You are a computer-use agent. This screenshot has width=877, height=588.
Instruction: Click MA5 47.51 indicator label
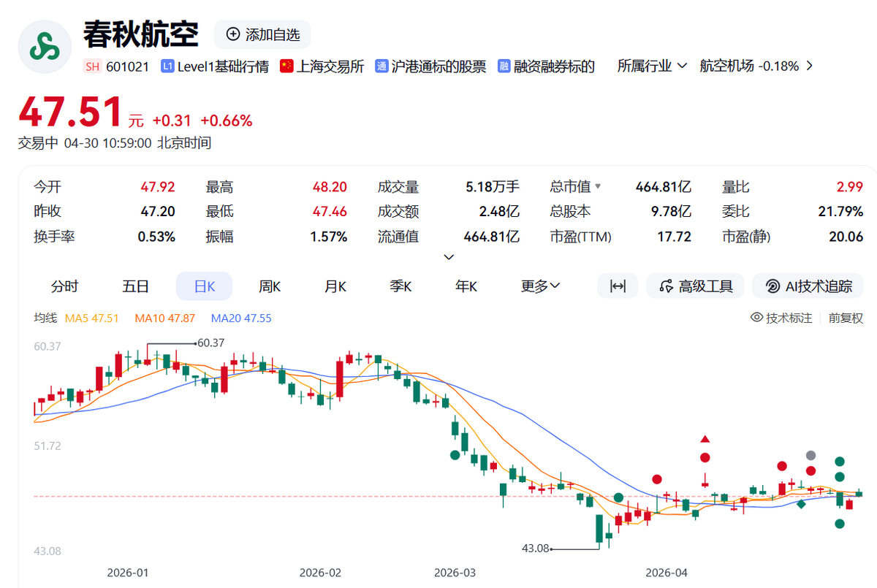(92, 318)
